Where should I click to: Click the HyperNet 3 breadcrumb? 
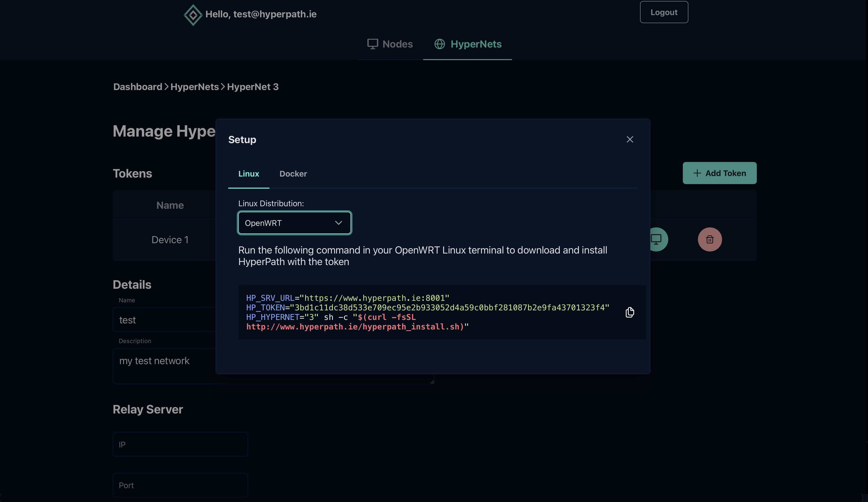tap(253, 87)
